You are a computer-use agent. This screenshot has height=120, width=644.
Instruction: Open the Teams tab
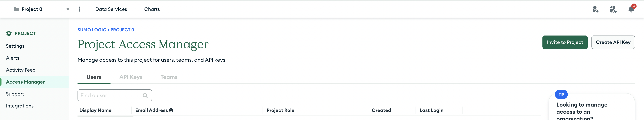[x=169, y=77]
